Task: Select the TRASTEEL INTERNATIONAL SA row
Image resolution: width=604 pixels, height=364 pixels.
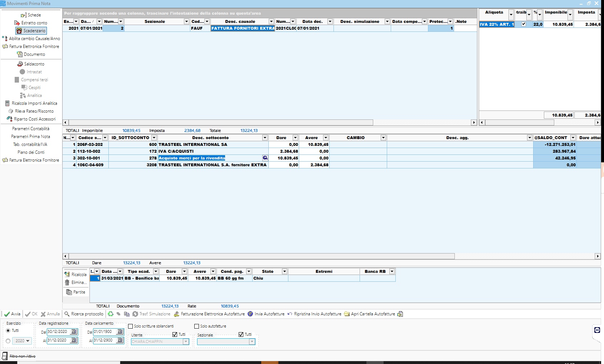Action: pyautogui.click(x=331, y=144)
